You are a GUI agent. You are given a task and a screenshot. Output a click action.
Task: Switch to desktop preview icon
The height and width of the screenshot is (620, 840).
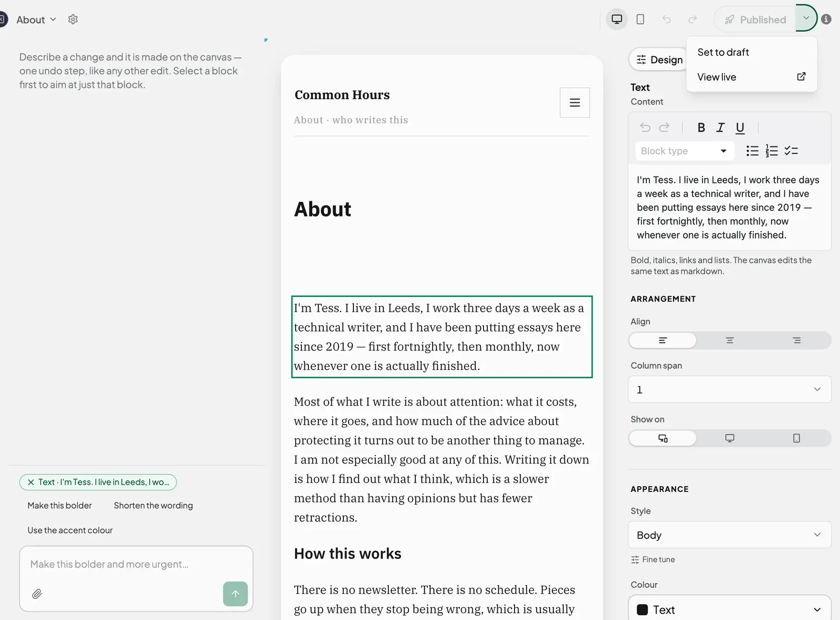coord(617,19)
